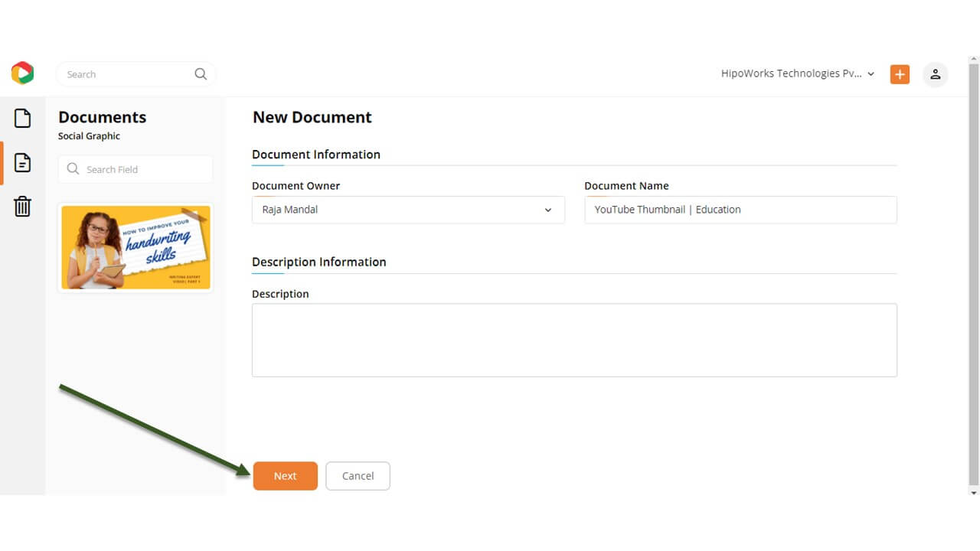Image resolution: width=980 pixels, height=551 pixels.
Task: Click the orange plus icon to create new
Action: (x=900, y=74)
